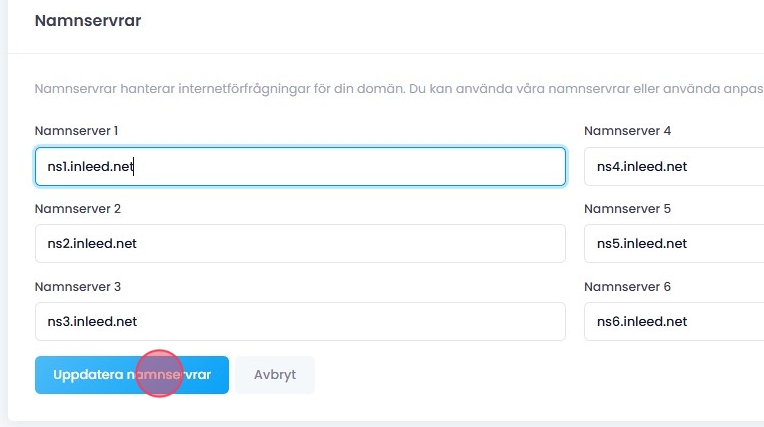Select the 'Namnserver 3' label text
The width and height of the screenshot is (764, 427).
pyautogui.click(x=77, y=287)
